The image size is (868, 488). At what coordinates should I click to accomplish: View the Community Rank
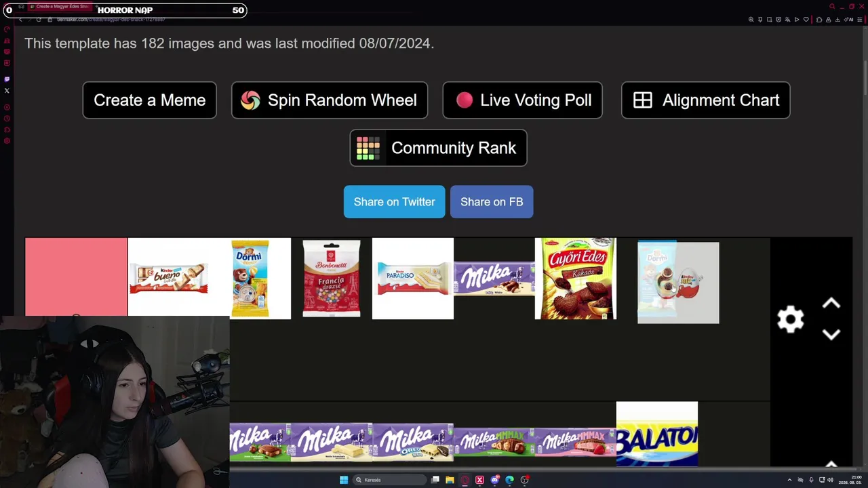coord(438,148)
